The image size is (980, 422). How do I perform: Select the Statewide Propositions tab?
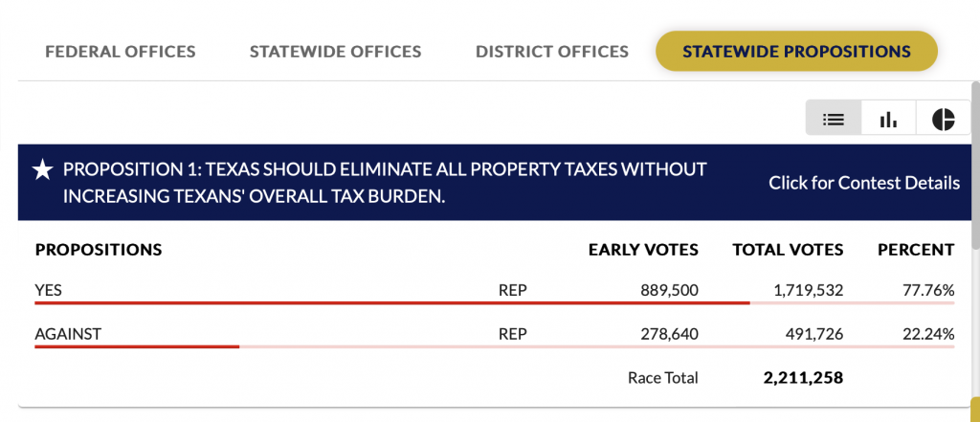click(796, 52)
